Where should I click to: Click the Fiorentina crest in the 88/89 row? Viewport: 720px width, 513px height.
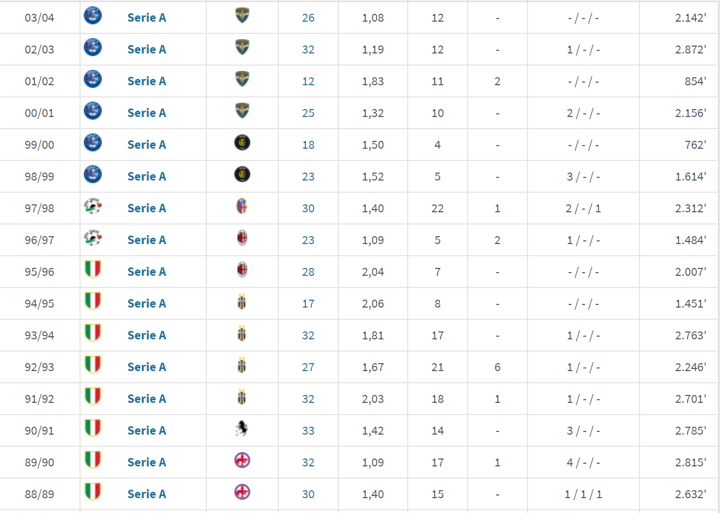[242, 492]
